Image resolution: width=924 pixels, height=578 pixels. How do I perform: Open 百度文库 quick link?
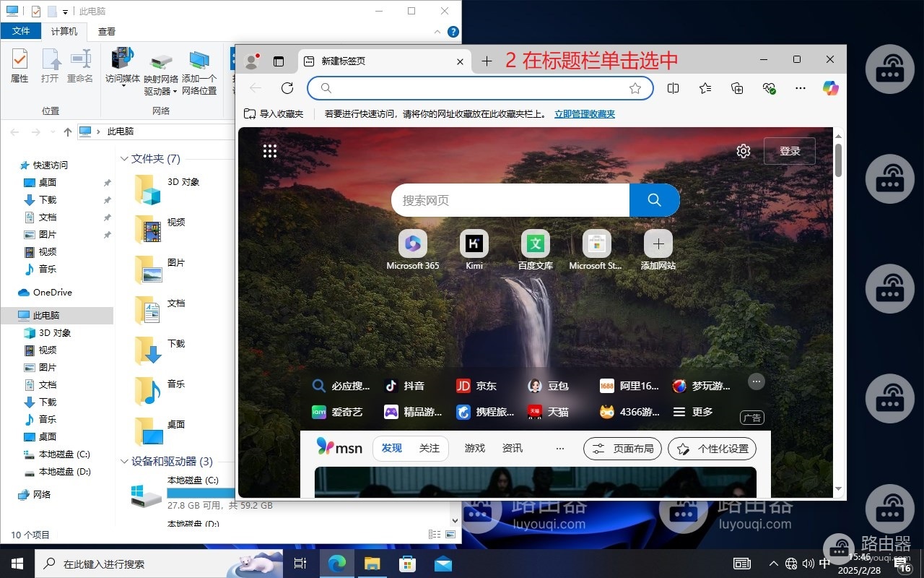536,251
